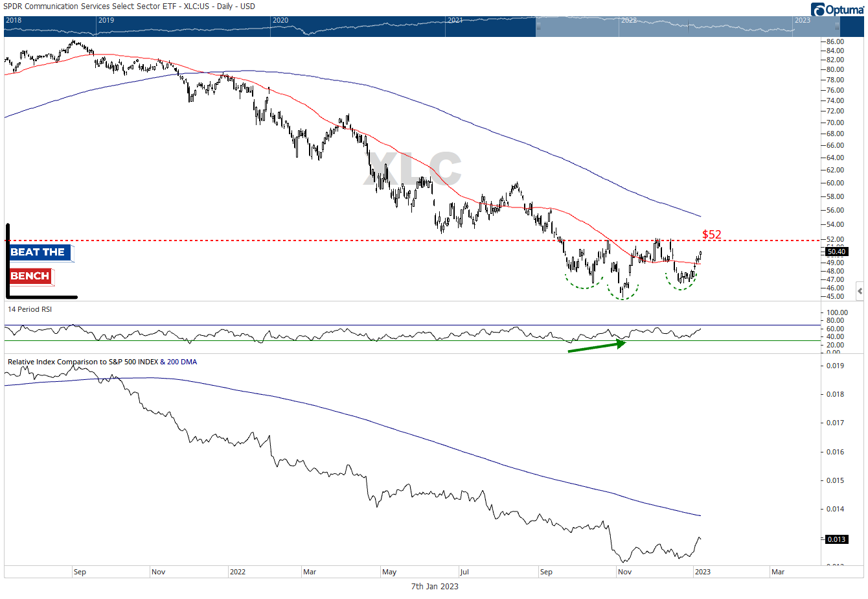Click May on the bottom date axis
This screenshot has width=868, height=599.
[x=389, y=572]
